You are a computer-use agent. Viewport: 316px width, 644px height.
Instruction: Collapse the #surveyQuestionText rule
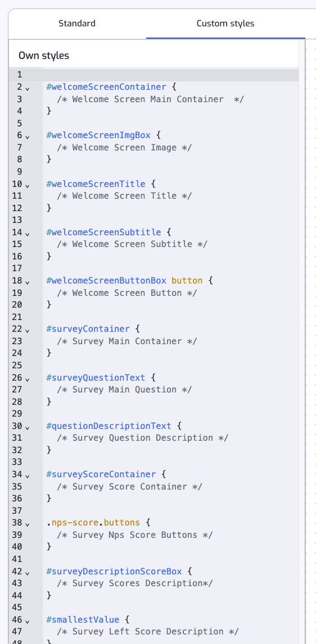click(x=28, y=378)
